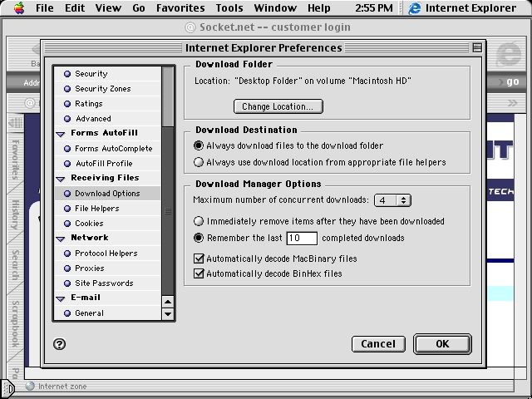This screenshot has height=399, width=532.
Task: Click the Cancel button
Action: 378,344
